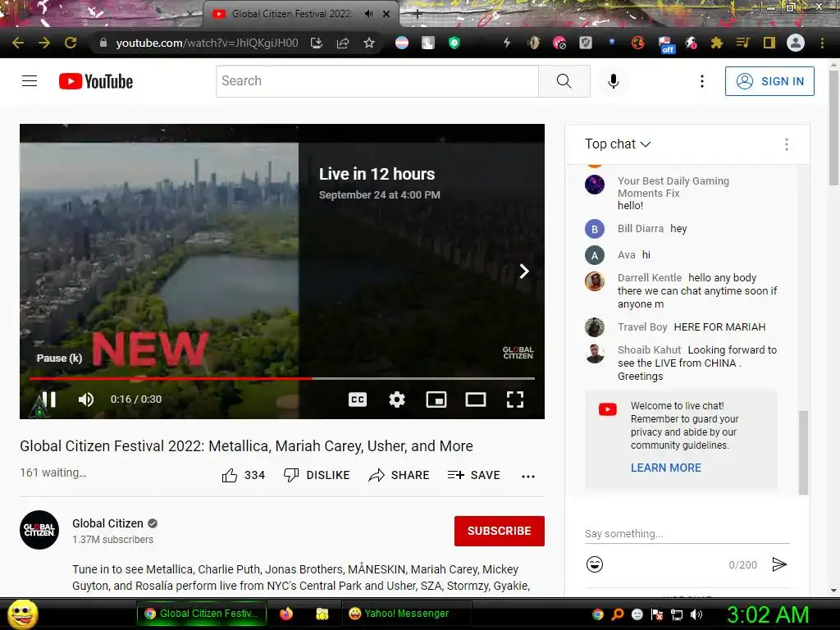This screenshot has width=840, height=630.
Task: Click the next arrow on video overlay
Action: 524,271
